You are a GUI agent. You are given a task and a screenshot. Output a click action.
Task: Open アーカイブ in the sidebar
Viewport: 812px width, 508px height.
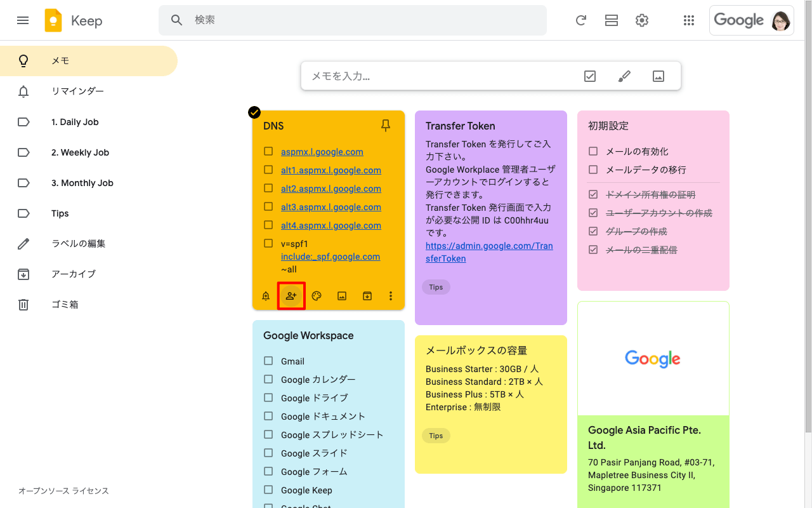coord(89,274)
